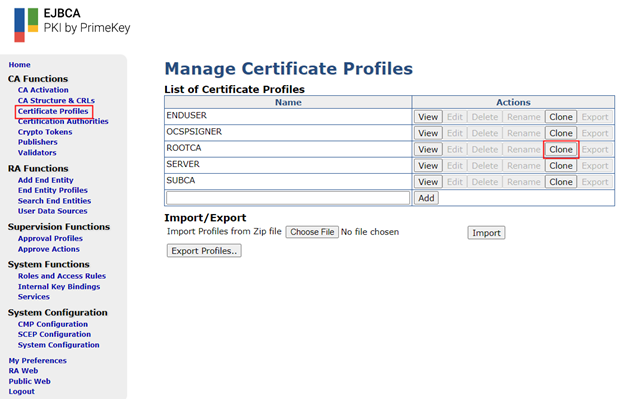Select the SERVER name cell
Viewport: 624px width, 399px height.
click(288, 165)
